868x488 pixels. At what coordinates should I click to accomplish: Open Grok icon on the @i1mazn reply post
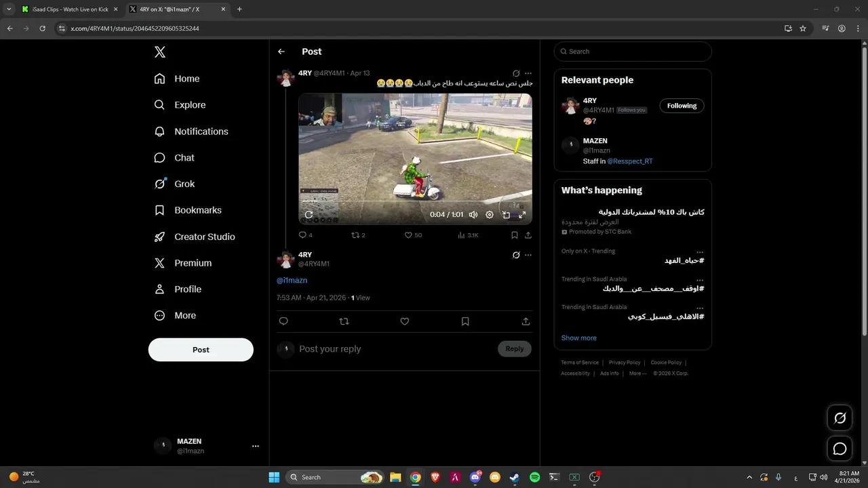tap(516, 256)
